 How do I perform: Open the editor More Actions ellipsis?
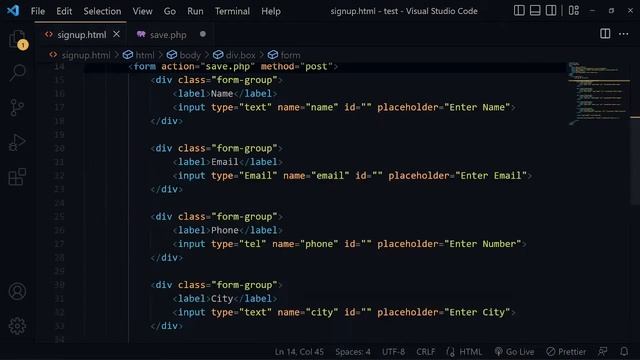[x=624, y=34]
